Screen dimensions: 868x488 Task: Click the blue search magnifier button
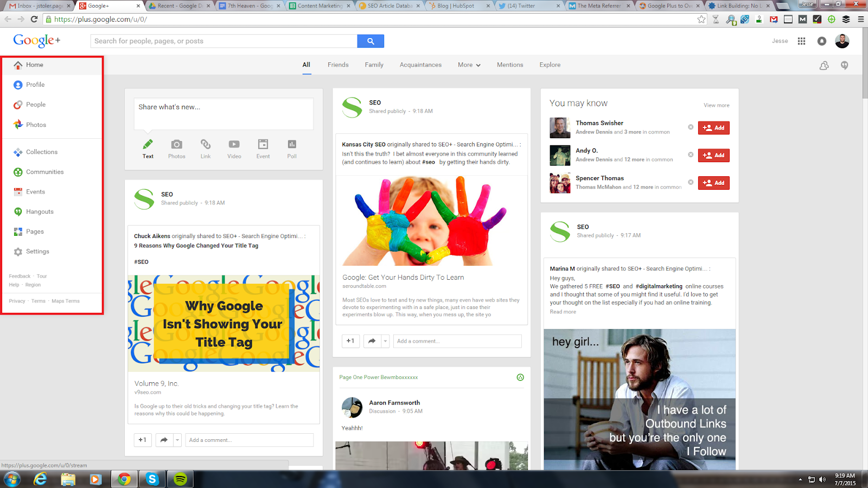click(x=371, y=41)
